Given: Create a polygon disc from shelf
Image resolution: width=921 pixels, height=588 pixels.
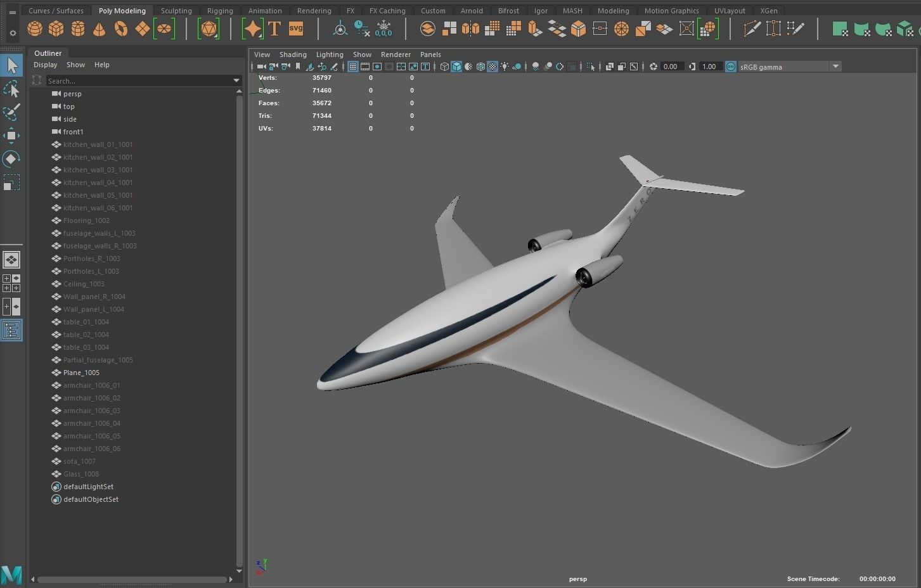Looking at the screenshot, I should [164, 29].
